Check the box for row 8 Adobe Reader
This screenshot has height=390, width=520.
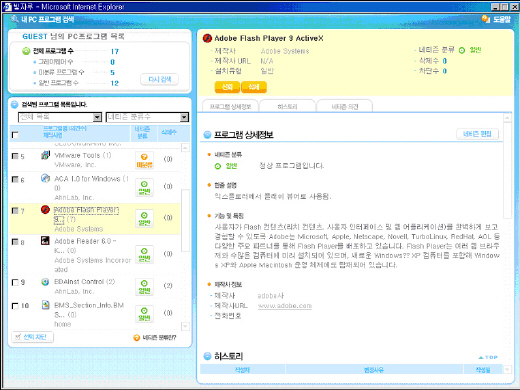point(15,241)
